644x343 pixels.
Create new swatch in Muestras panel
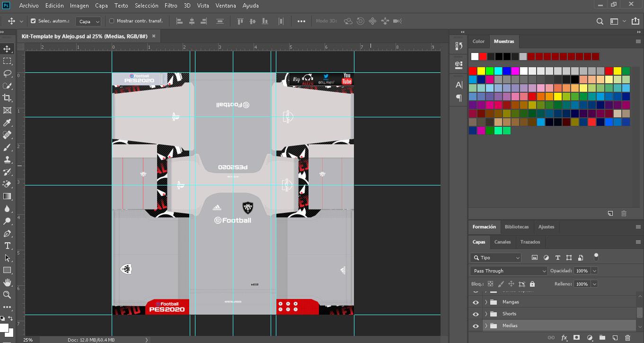[610, 213]
